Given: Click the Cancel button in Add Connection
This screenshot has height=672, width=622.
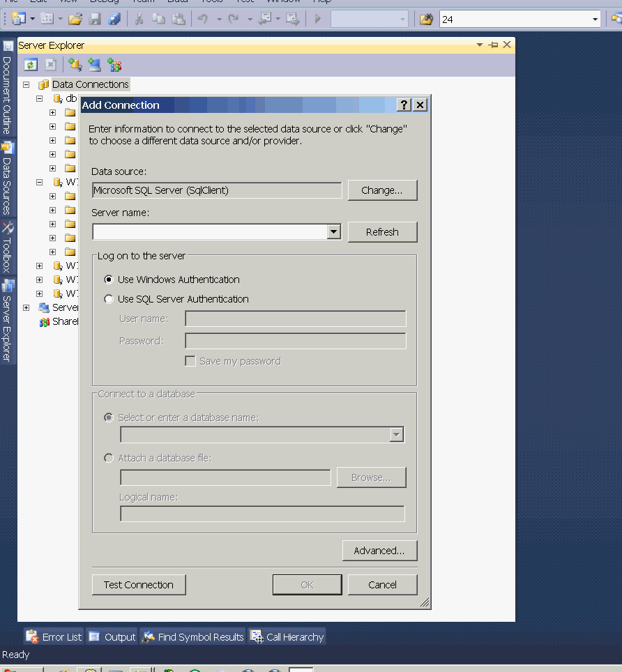Looking at the screenshot, I should pyautogui.click(x=382, y=585).
